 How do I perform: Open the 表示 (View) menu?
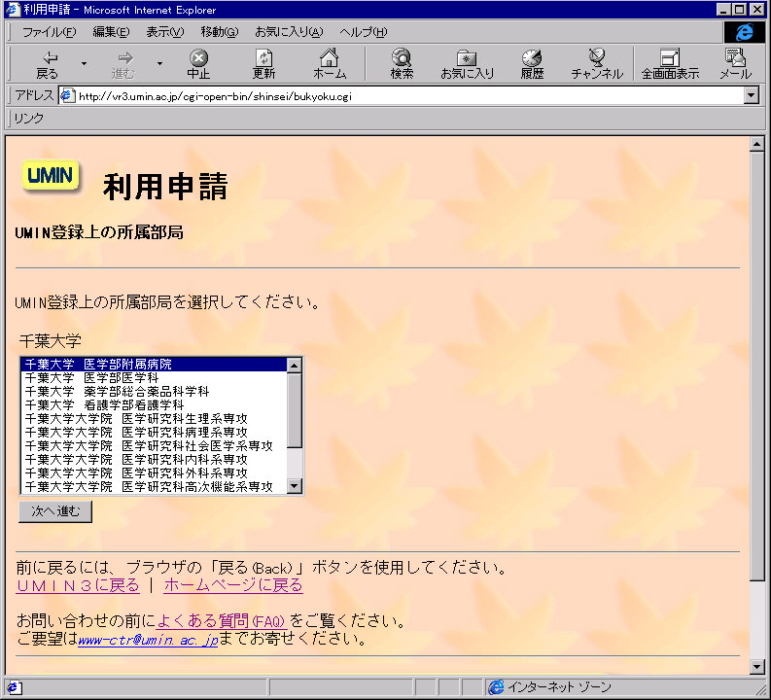click(164, 32)
